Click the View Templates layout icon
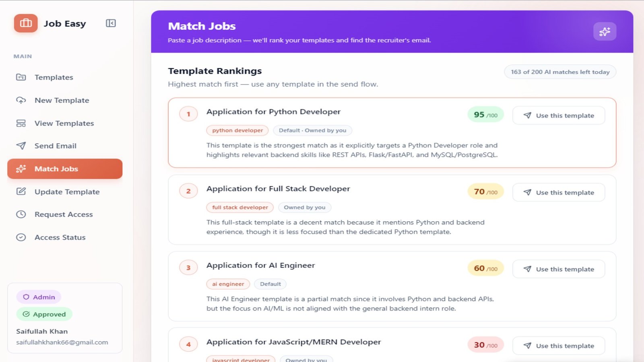The width and height of the screenshot is (644, 362). (21, 123)
